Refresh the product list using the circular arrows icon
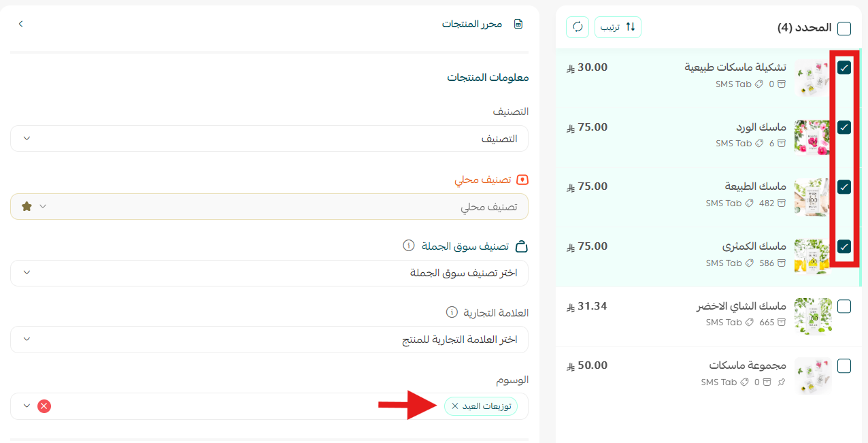The height and width of the screenshot is (443, 868). [x=577, y=27]
